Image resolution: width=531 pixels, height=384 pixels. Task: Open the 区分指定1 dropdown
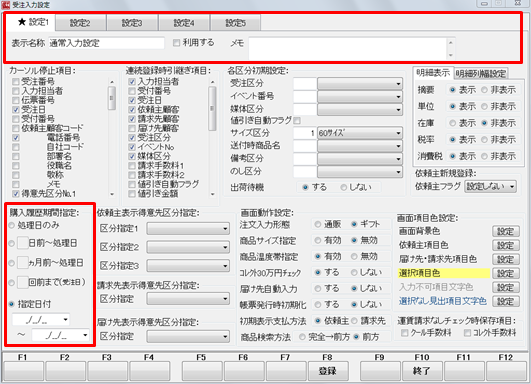pyautogui.click(x=188, y=229)
